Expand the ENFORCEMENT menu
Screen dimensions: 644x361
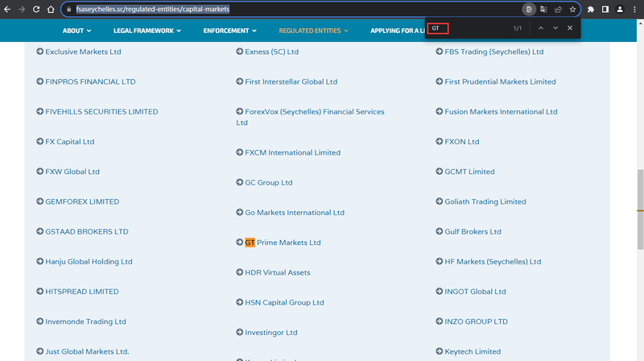click(230, 31)
